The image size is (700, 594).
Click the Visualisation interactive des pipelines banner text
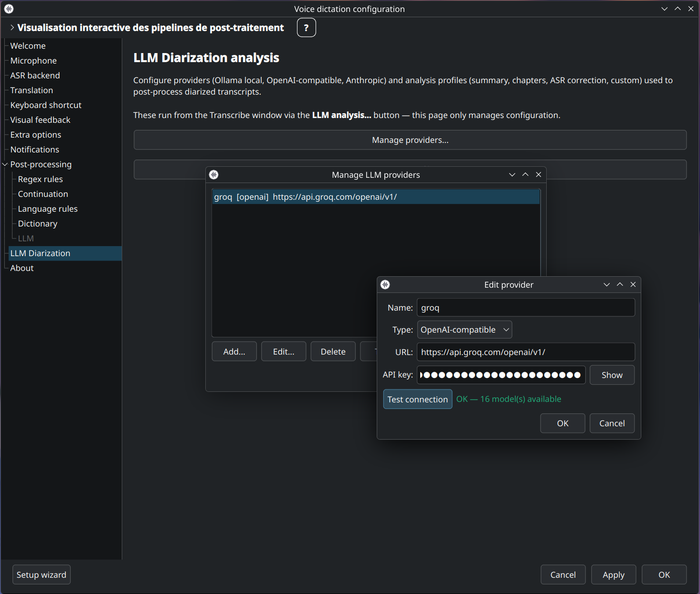tap(150, 28)
